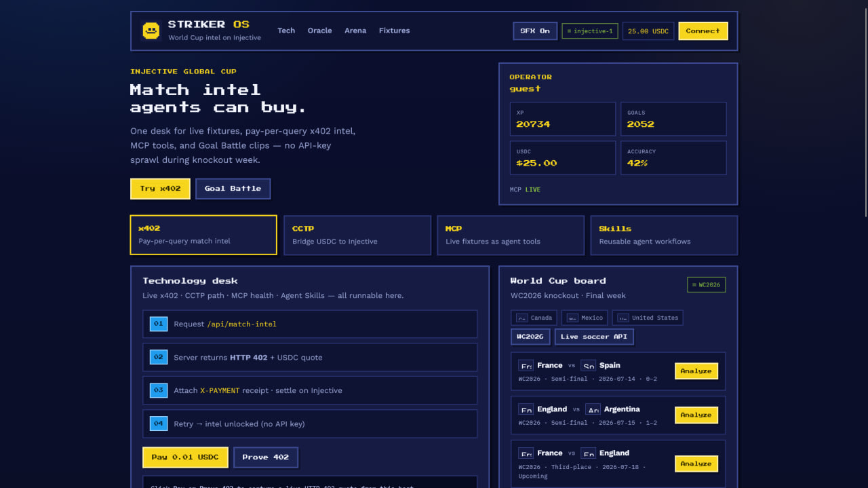Click Spain flag icon in semi-final row
The image size is (868, 488).
click(x=588, y=365)
